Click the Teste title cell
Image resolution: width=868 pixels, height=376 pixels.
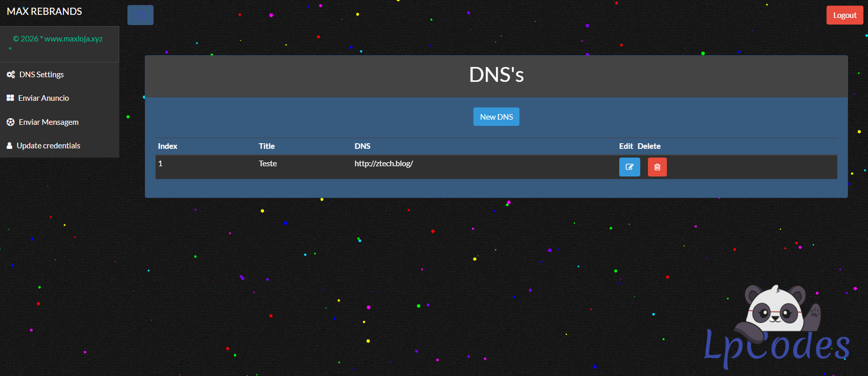click(268, 164)
